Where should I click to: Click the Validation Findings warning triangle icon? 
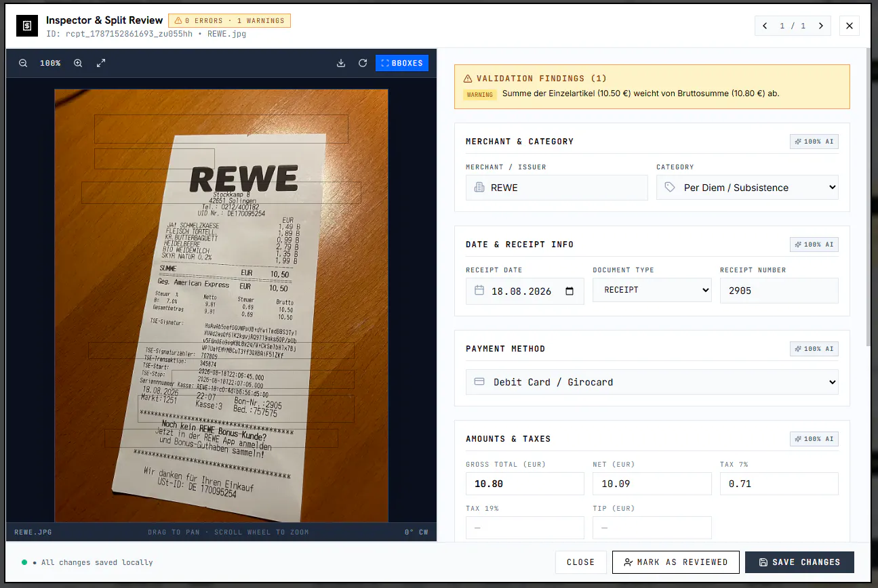(x=468, y=79)
